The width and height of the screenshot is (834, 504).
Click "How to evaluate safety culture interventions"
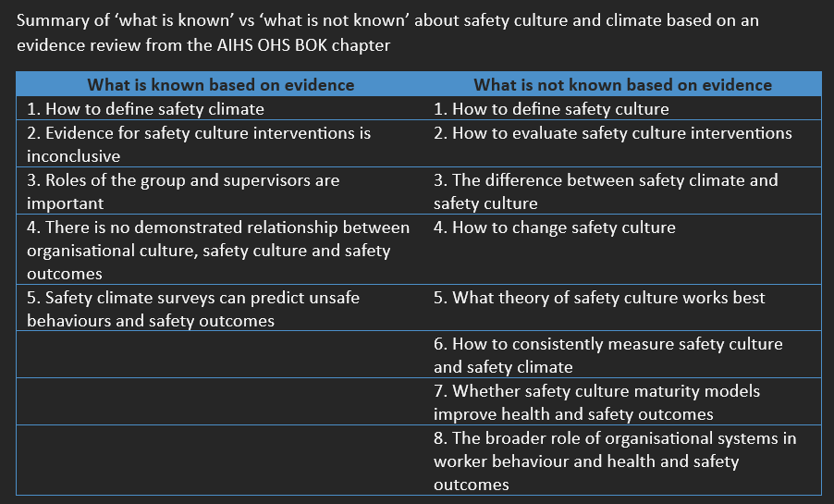click(x=612, y=133)
